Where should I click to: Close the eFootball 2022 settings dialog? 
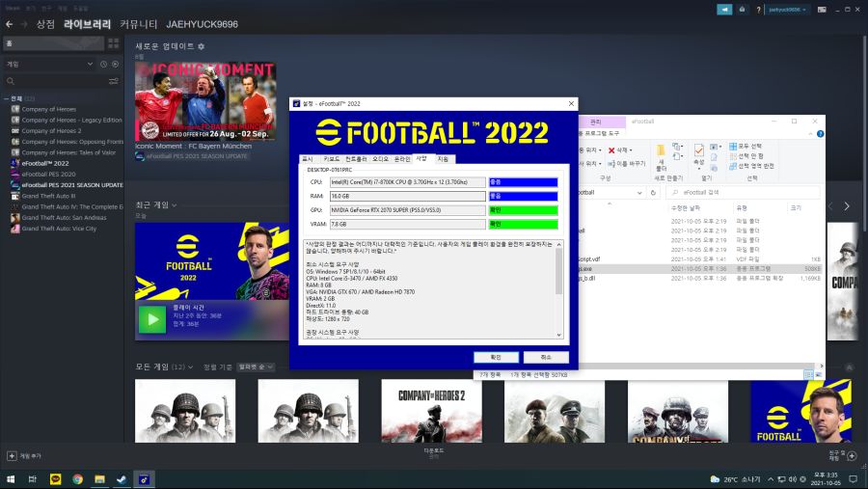571,103
